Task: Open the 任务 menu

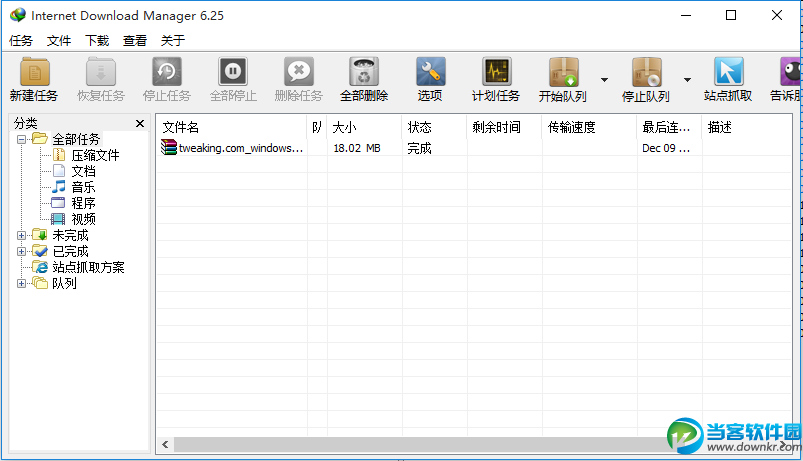Action: coord(21,40)
